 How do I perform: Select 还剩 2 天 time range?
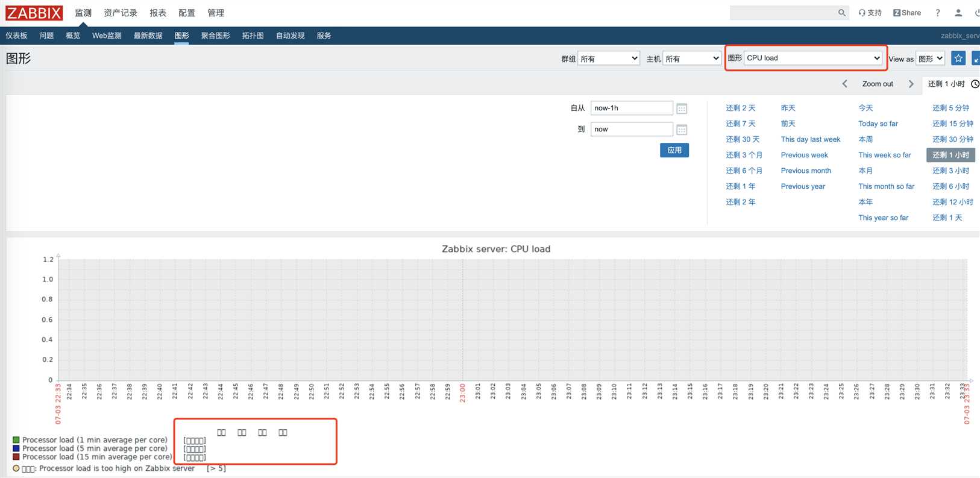click(x=741, y=108)
